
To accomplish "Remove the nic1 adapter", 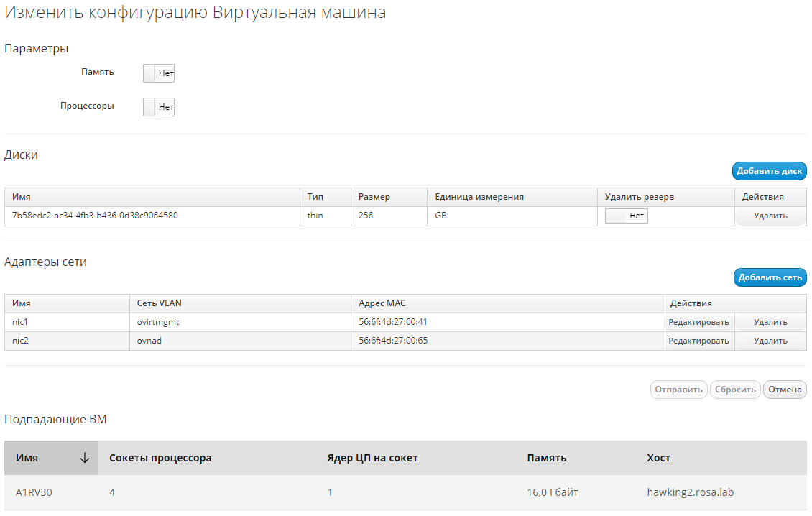I will [770, 322].
